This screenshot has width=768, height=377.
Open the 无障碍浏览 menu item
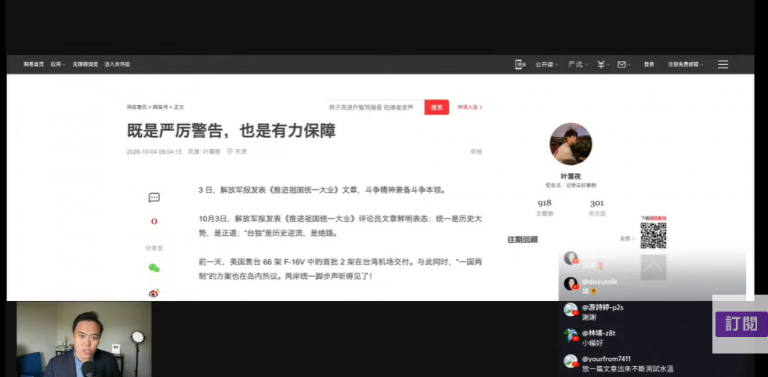coord(85,64)
